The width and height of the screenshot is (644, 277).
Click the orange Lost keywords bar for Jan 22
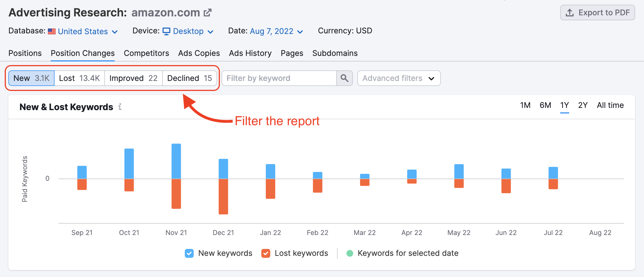[x=271, y=189]
